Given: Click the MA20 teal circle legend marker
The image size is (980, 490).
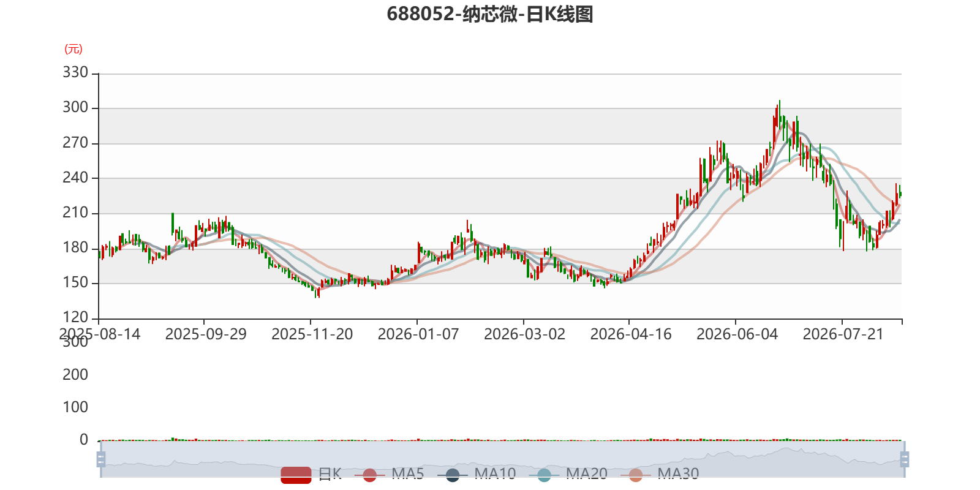Looking at the screenshot, I should [x=544, y=475].
